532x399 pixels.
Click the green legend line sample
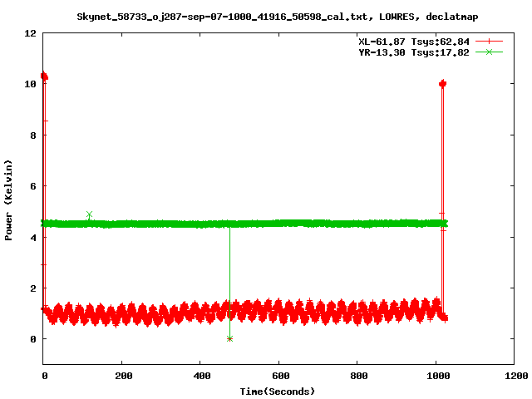[489, 52]
